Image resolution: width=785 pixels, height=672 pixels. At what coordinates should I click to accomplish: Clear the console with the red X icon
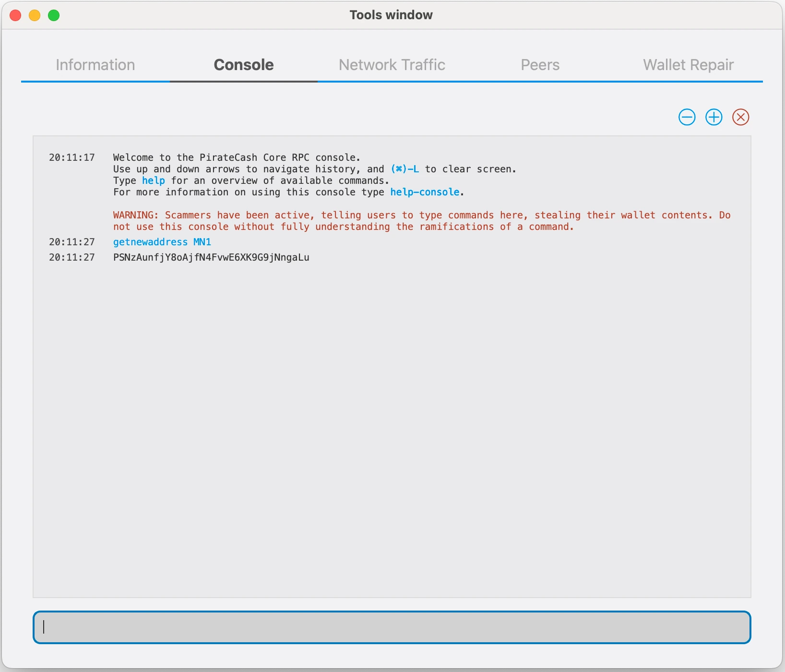point(740,117)
